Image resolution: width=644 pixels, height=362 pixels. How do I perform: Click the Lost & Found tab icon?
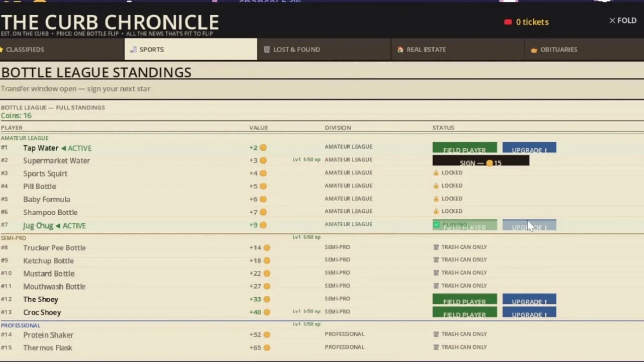point(267,50)
